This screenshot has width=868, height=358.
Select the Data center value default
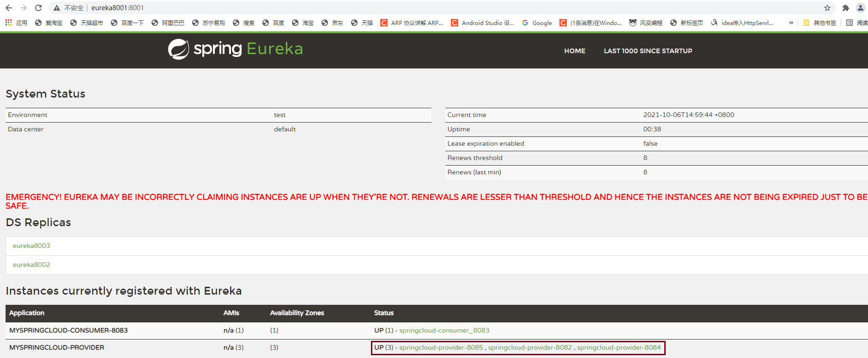coord(285,129)
